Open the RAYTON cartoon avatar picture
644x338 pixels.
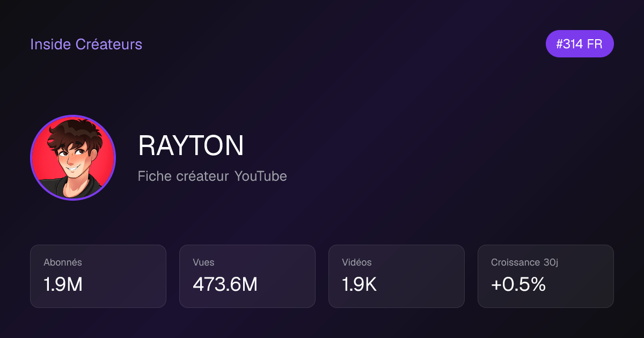pos(73,158)
